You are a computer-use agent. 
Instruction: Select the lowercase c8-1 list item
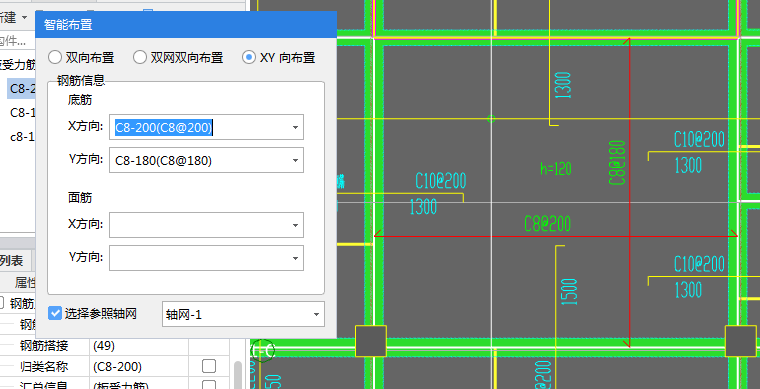(x=22, y=137)
